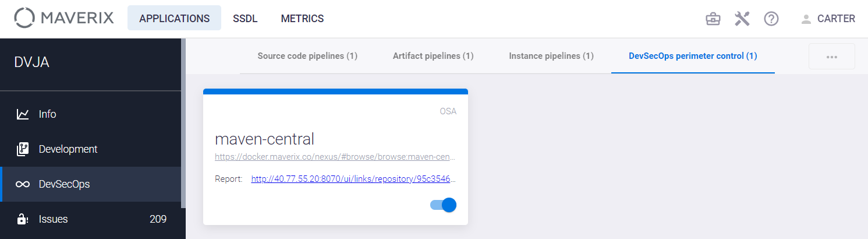The width and height of the screenshot is (868, 239).
Task: Open the maven-central nexus browse link
Action: tap(335, 157)
